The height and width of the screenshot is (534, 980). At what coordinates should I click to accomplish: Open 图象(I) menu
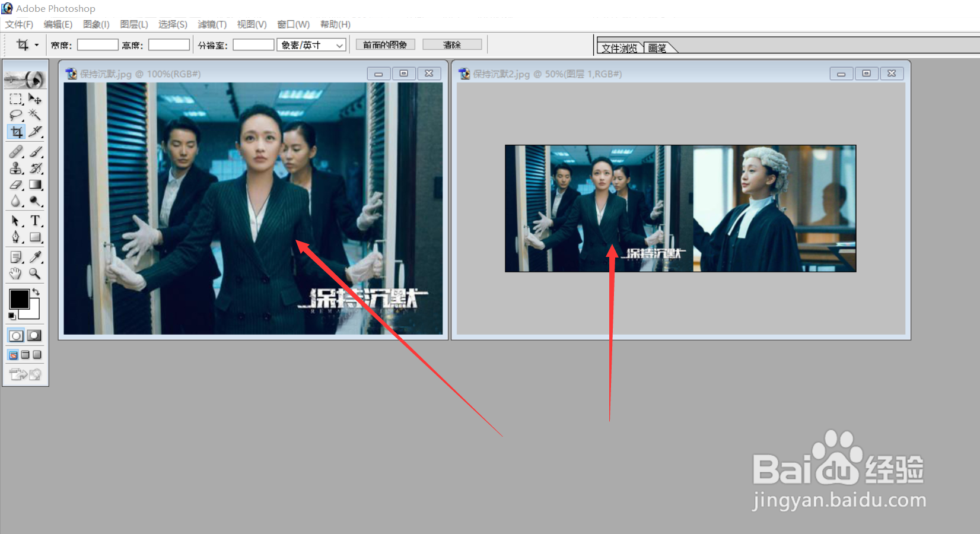pos(96,24)
